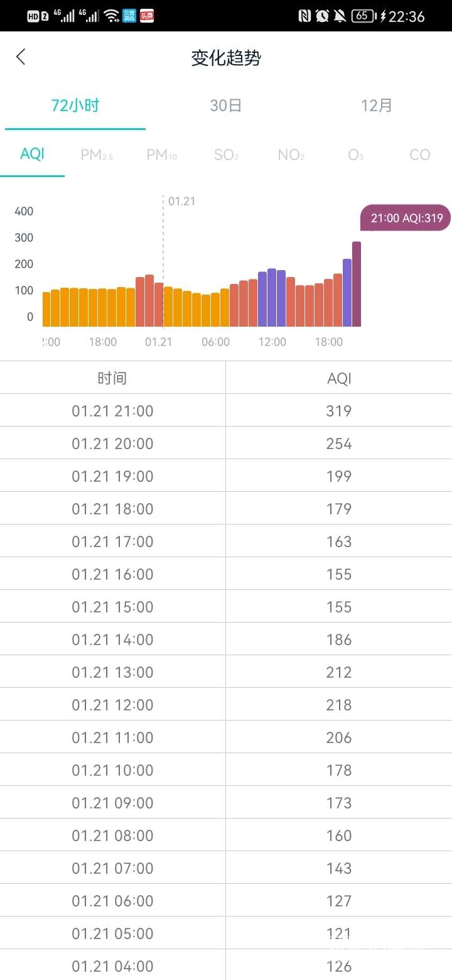Screen dimensions: 452x980
Task: Open the CO pollutant tab
Action: [x=419, y=155]
